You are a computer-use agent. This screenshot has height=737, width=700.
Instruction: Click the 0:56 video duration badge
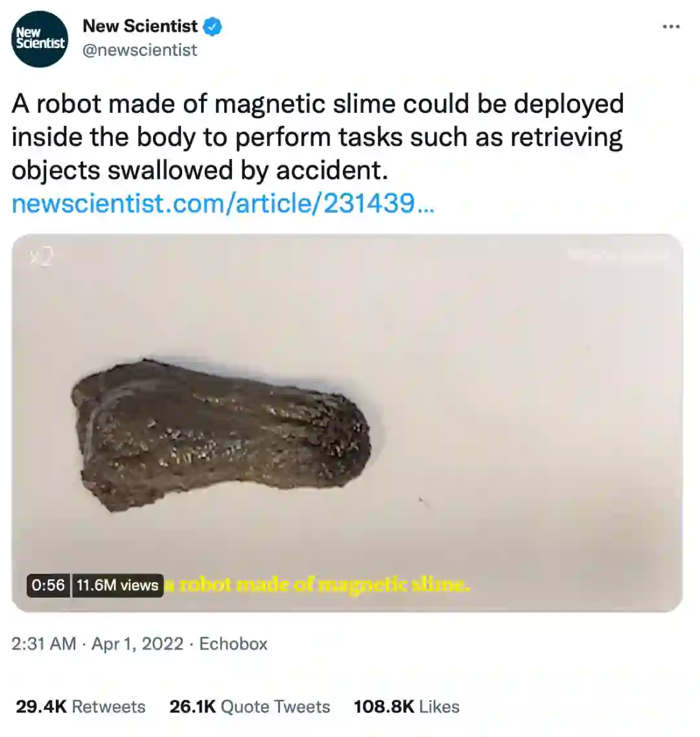48,585
